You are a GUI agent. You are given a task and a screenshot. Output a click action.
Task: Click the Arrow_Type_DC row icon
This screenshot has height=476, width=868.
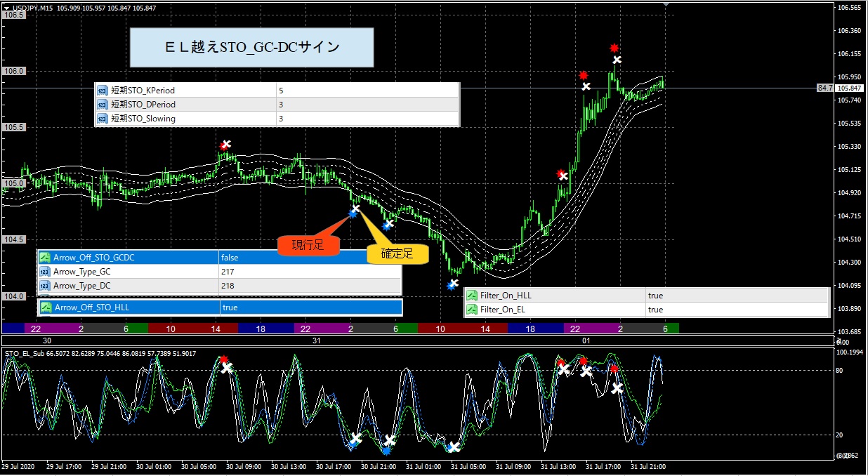46,286
